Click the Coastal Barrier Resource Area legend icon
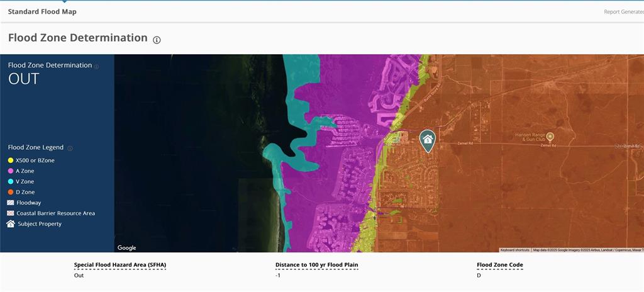This screenshot has height=292, width=644. (x=10, y=213)
